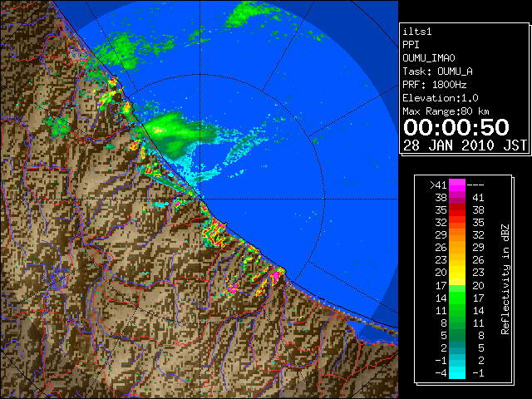Screen dimensions: 532x399
Task: Select the 'Task: OUMU_A' line
Action: [x=438, y=71]
